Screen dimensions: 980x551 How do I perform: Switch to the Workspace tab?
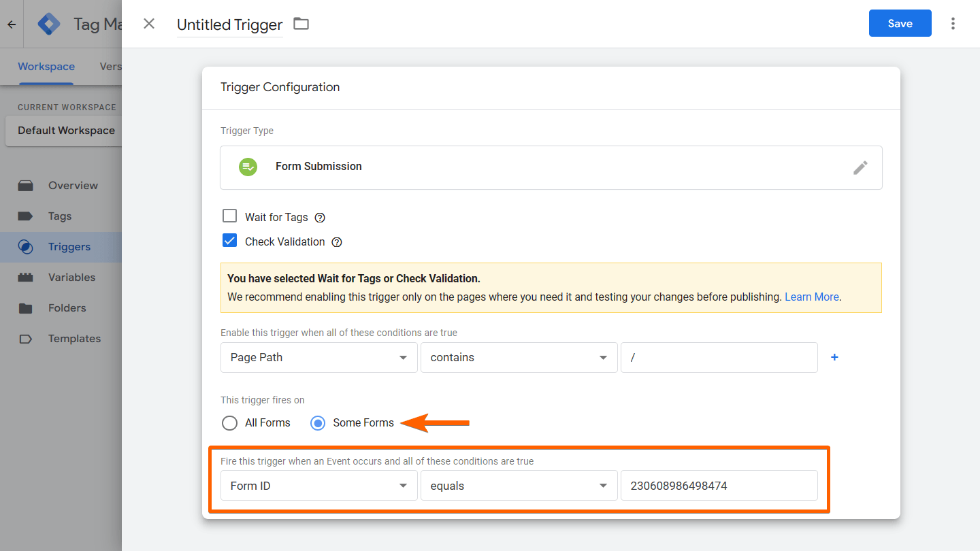pos(46,67)
